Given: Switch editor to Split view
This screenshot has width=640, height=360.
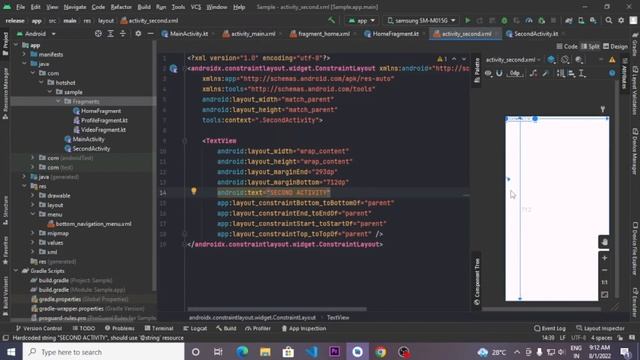Looking at the screenshot, I should click(x=590, y=47).
